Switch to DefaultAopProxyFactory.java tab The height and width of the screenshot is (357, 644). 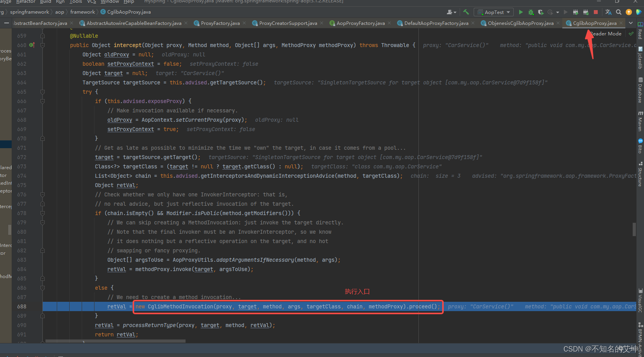pyautogui.click(x=436, y=23)
